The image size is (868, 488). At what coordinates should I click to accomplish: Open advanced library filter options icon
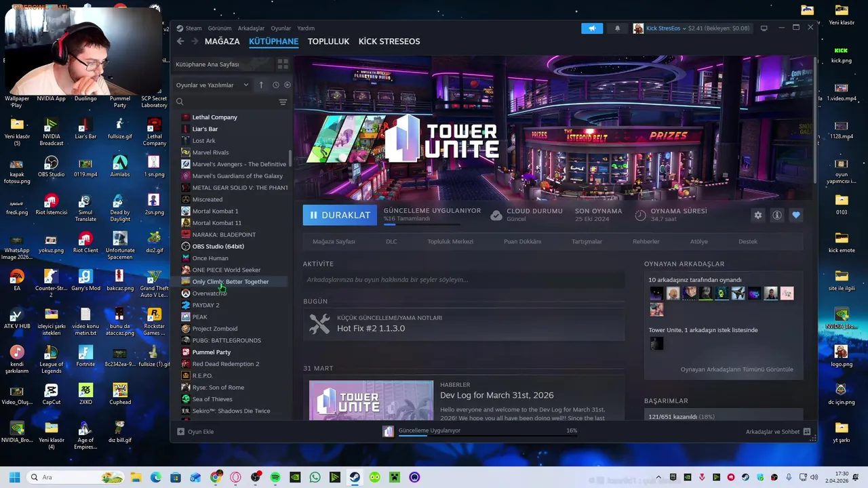[x=283, y=102]
